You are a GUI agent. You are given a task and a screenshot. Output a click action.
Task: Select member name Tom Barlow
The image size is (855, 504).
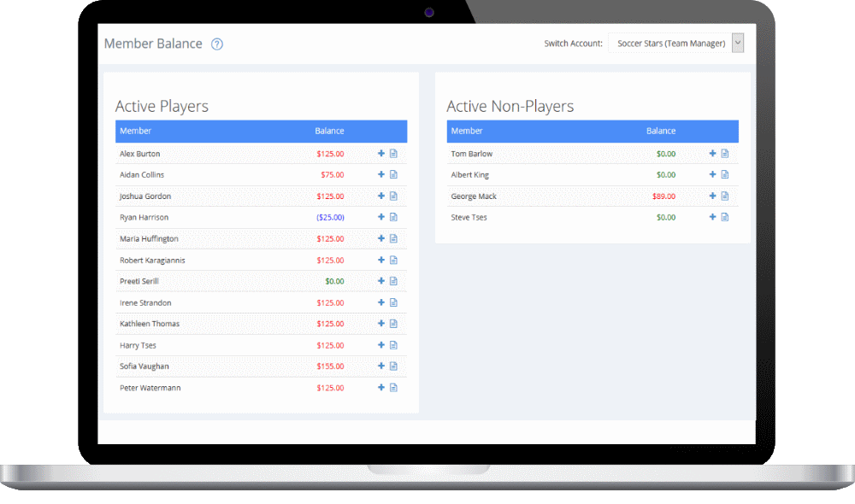(x=472, y=154)
